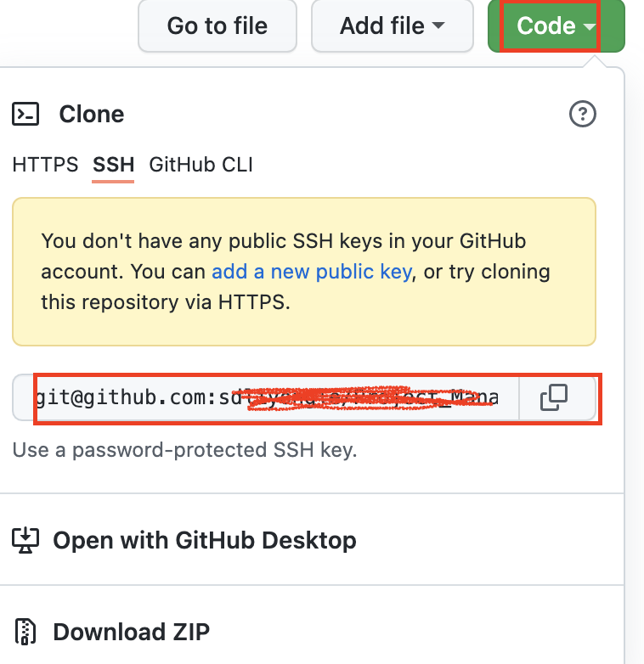
Task: Click the Clone heading text
Action: tap(92, 114)
